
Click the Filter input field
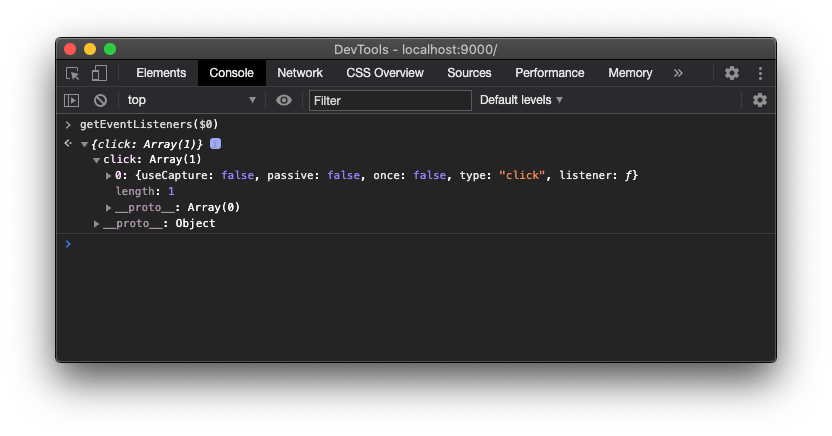390,100
